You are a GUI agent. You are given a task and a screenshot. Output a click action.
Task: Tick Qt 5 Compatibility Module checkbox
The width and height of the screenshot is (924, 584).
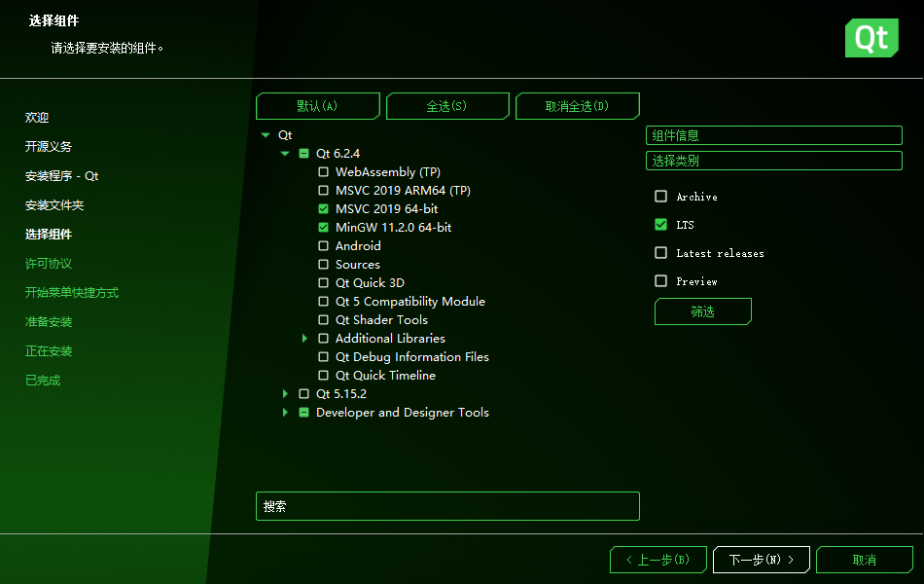[323, 302]
